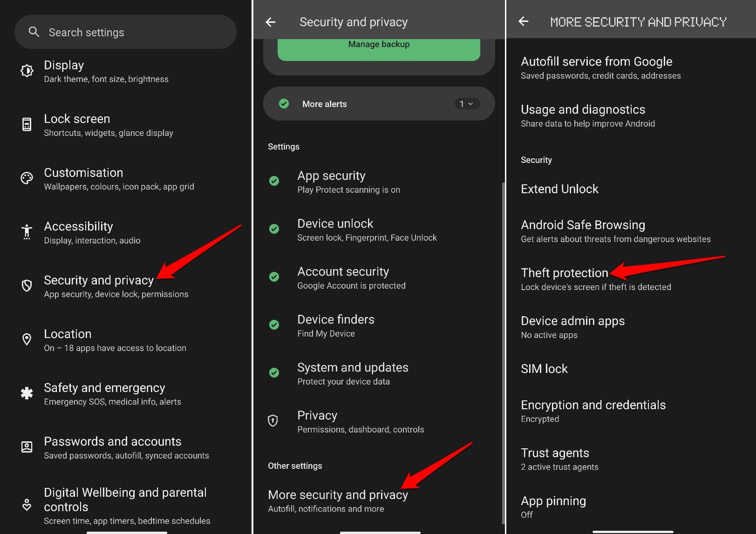Image resolution: width=756 pixels, height=534 pixels.
Task: Open Accessibility settings
Action: [126, 232]
